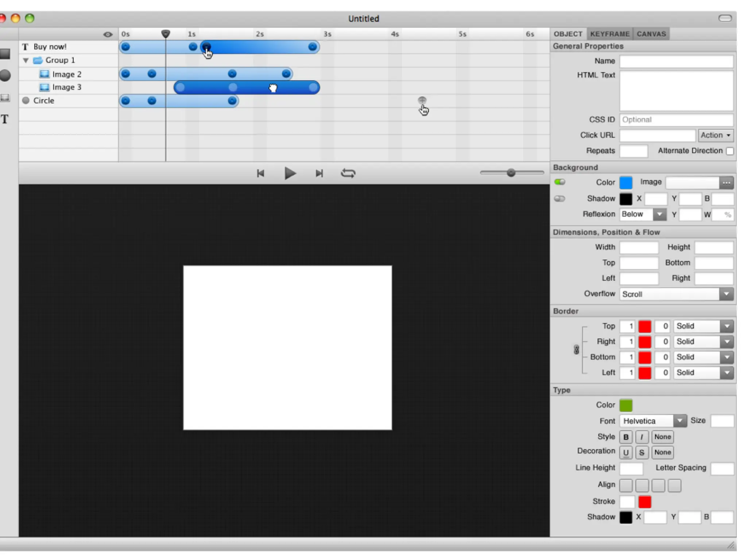Jump to the animation start
The width and height of the screenshot is (747, 560).
pyautogui.click(x=260, y=173)
